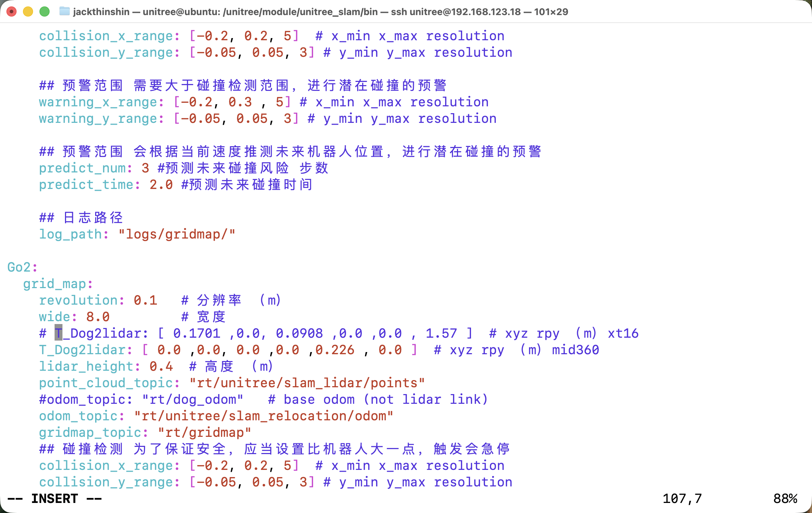Click the grid_map key under Go2
This screenshot has width=812, height=513.
[x=57, y=283]
